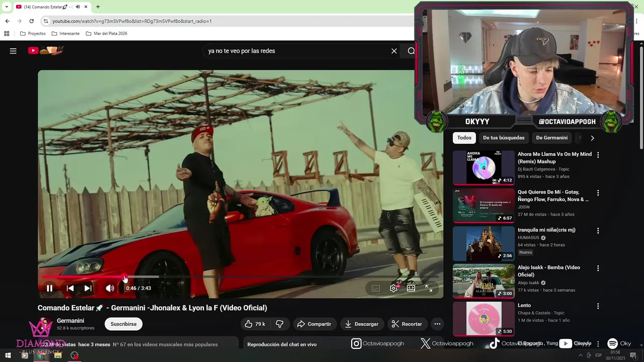Download the video with Descargar
This screenshot has height=362, width=644.
coord(361,324)
